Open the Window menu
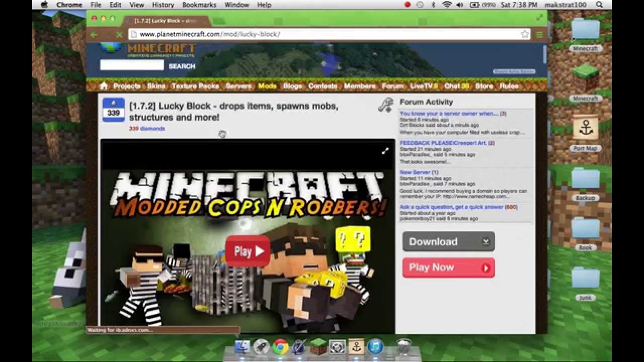This screenshot has height=362, width=644. pos(236,5)
